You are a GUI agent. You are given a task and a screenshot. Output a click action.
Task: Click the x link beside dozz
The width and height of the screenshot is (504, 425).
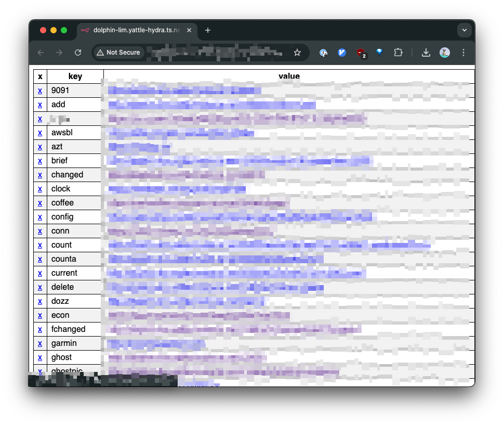point(40,301)
